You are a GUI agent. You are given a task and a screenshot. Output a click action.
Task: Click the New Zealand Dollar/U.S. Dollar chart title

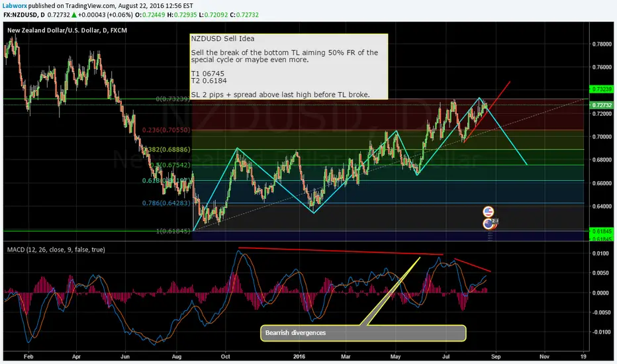(67, 30)
